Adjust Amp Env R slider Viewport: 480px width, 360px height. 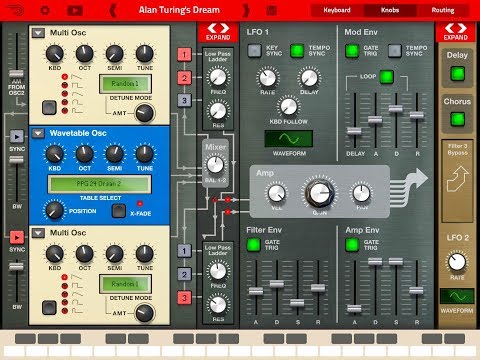point(416,290)
